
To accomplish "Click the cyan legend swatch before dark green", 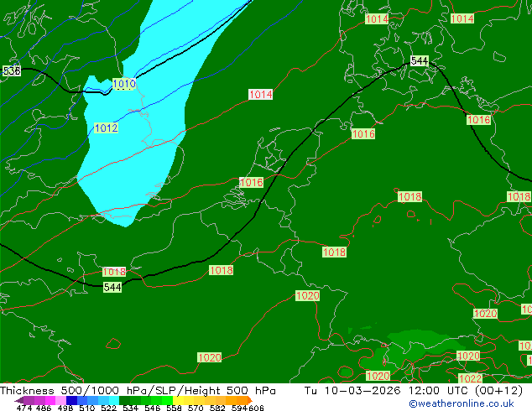I will click(114, 400).
